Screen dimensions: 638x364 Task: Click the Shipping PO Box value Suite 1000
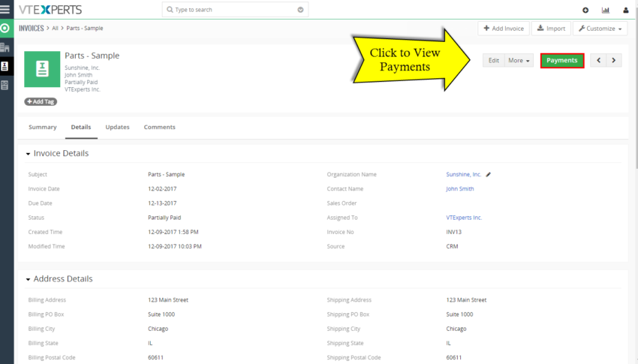tap(459, 314)
